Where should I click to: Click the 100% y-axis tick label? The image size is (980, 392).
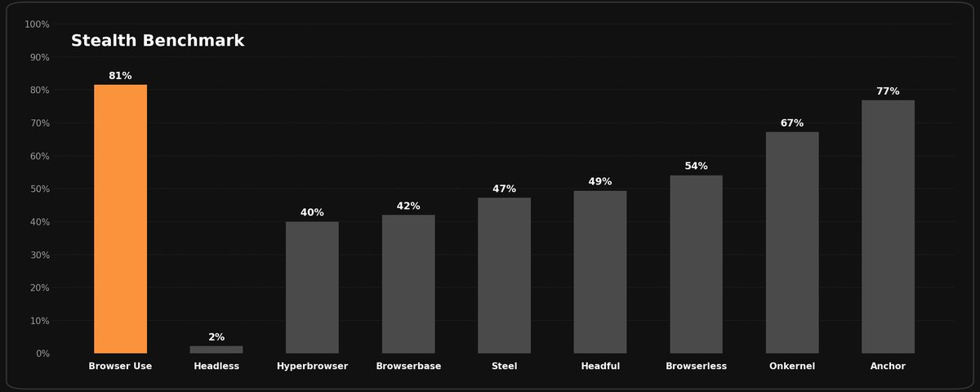pyautogui.click(x=37, y=24)
